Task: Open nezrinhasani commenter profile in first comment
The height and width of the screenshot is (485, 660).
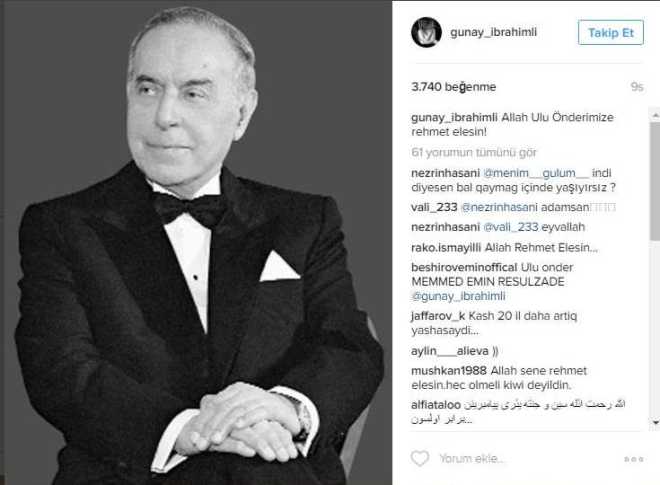Action: tap(445, 173)
